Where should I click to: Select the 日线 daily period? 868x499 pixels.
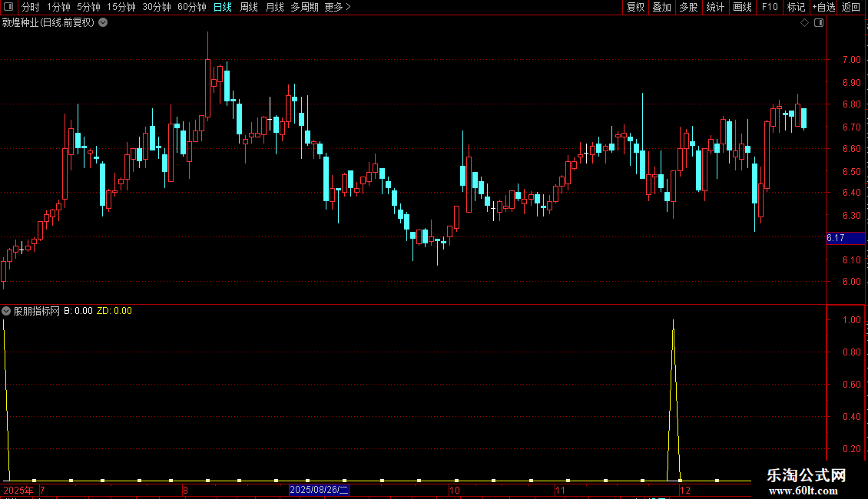[x=223, y=7]
